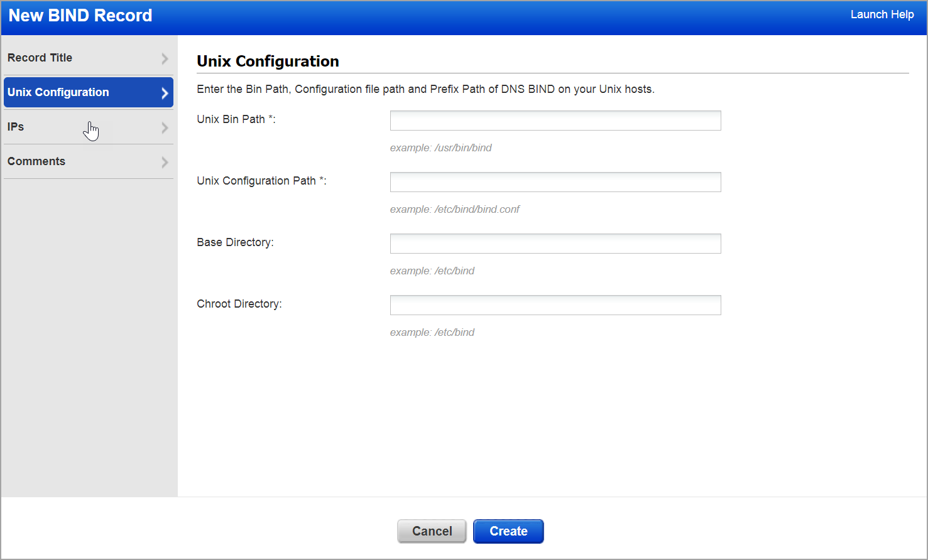
Task: Switch to the IPs section
Action: 89,127
